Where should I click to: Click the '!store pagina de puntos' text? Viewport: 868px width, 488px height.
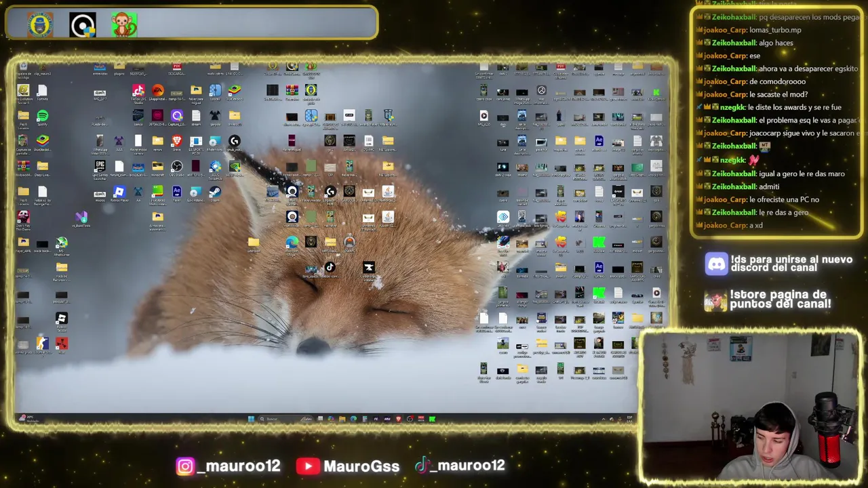pos(780,299)
